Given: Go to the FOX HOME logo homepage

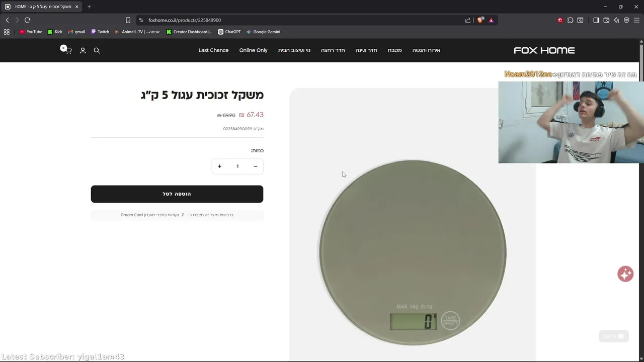Looking at the screenshot, I should [544, 50].
